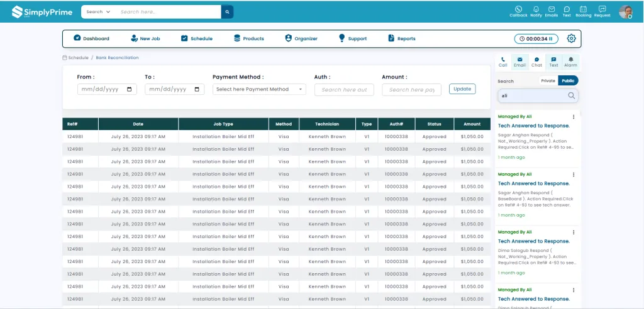This screenshot has width=644, height=309.
Task: Switch to the Email tab
Action: coord(519,62)
